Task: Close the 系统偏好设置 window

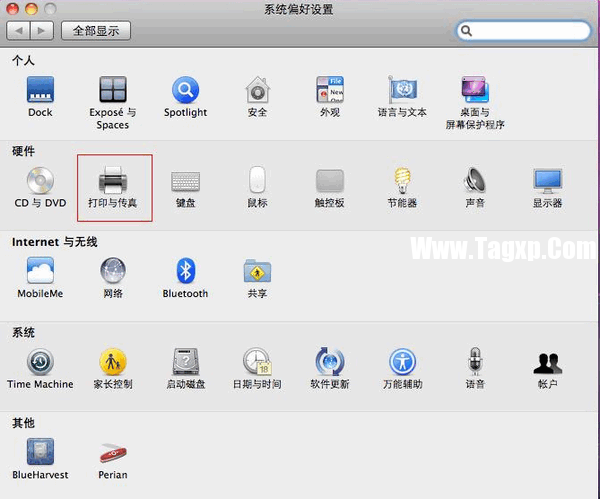Action: pos(13,8)
